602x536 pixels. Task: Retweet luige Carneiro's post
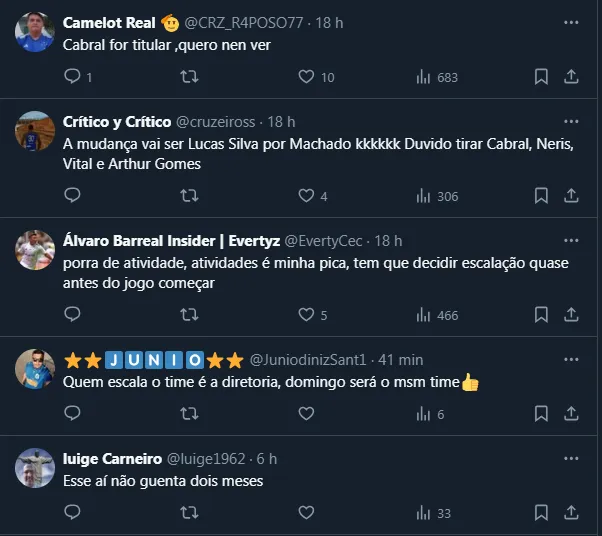point(188,513)
